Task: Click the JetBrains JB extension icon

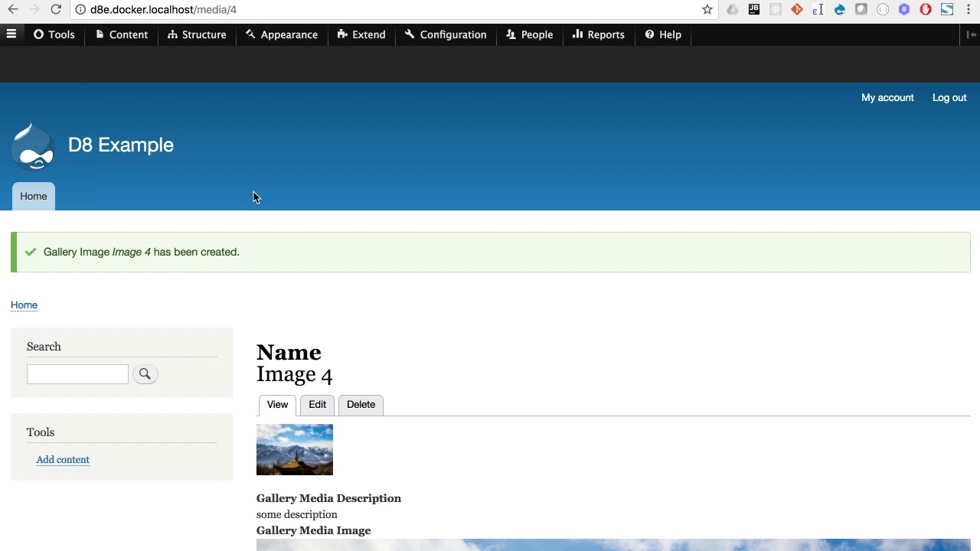Action: pyautogui.click(x=754, y=9)
